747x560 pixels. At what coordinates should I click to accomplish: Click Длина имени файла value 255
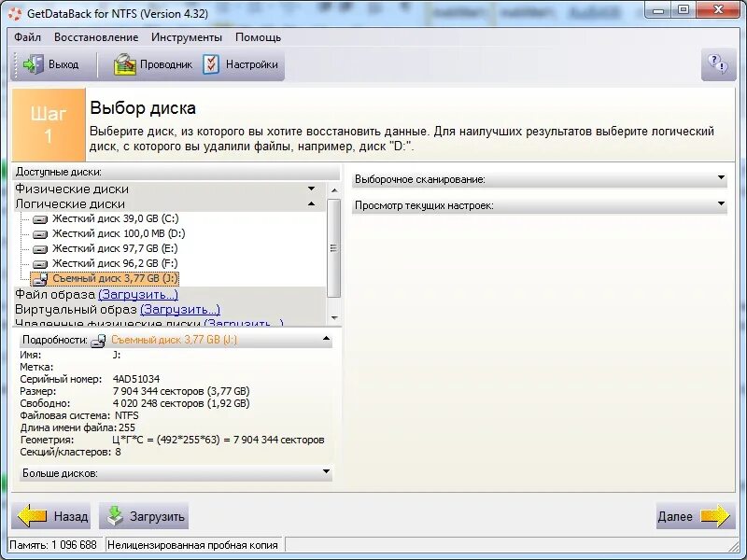pyautogui.click(x=127, y=428)
